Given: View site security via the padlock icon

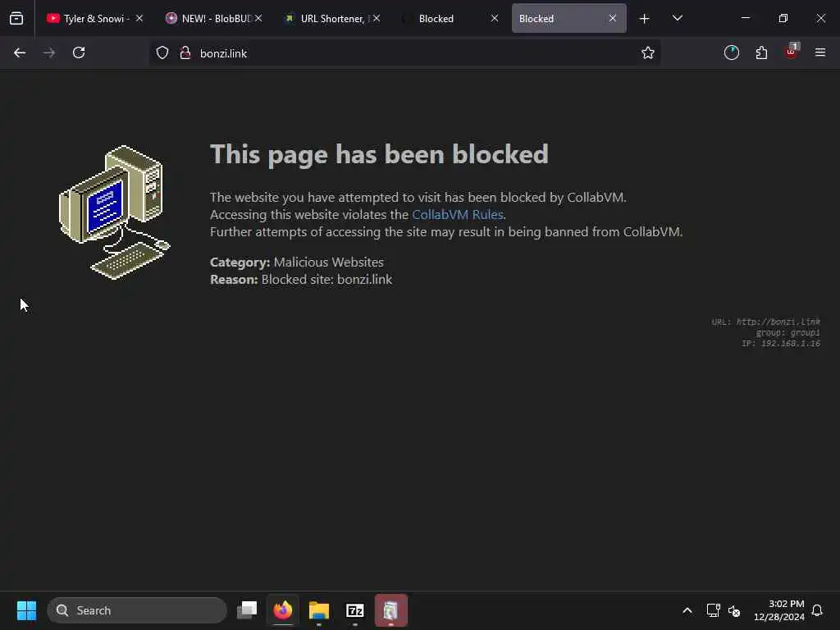Looking at the screenshot, I should coord(185,52).
